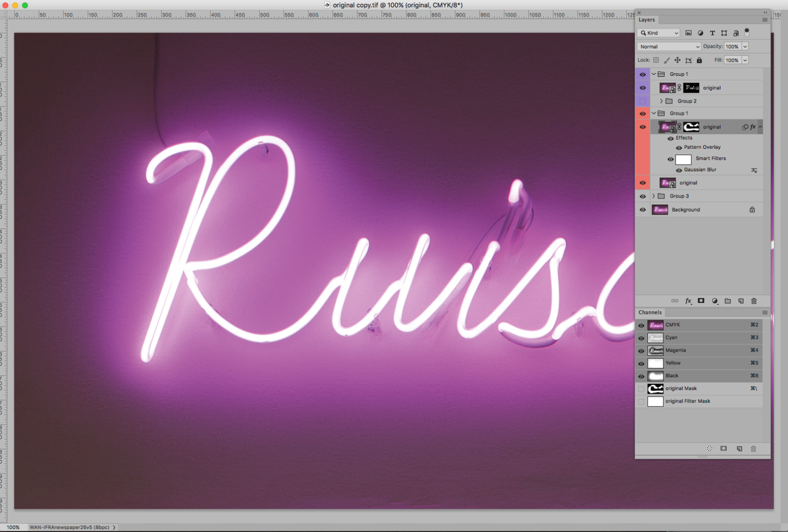This screenshot has width=788, height=532.
Task: Click the Fill value field
Action: pos(732,60)
